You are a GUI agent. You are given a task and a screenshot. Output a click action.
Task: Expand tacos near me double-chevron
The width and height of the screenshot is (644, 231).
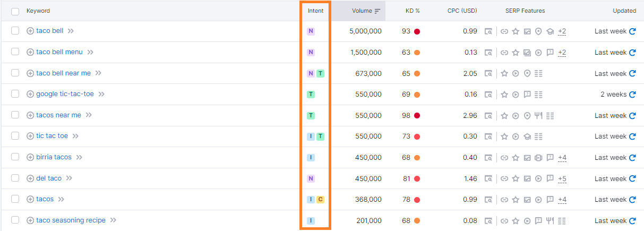(x=89, y=115)
